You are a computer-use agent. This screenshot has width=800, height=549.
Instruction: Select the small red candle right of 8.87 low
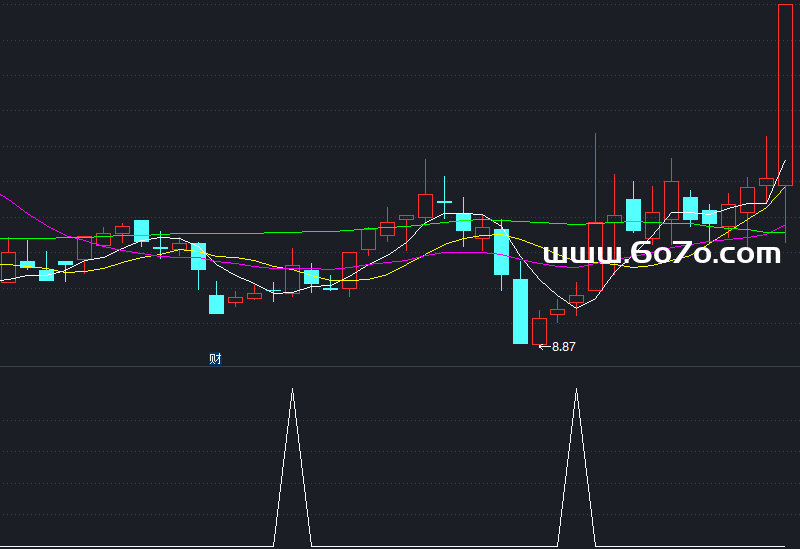tap(539, 330)
